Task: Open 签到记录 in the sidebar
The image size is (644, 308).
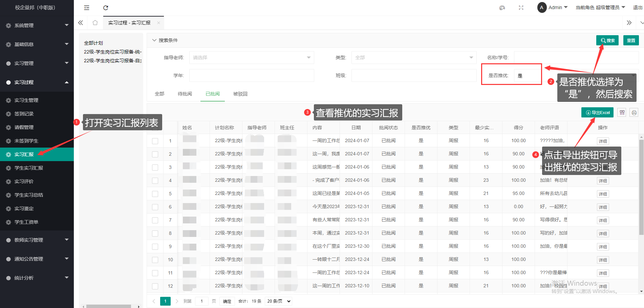Action: pos(24,114)
